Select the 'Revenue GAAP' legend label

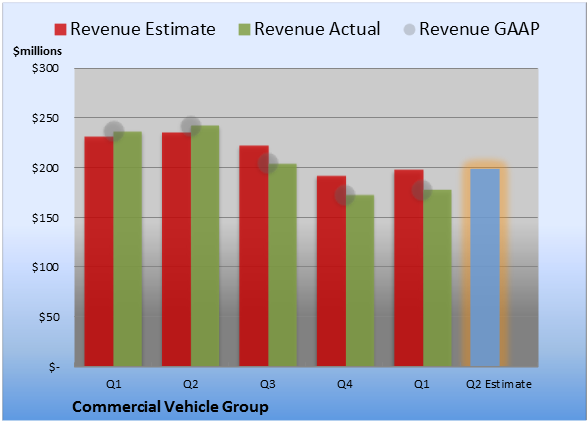pos(479,29)
